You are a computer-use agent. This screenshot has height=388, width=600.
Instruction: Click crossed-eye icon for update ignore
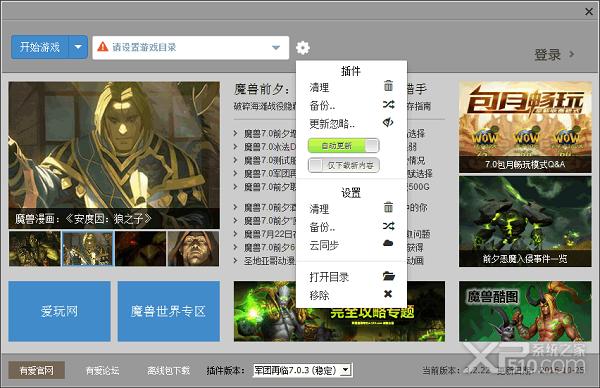[388, 122]
